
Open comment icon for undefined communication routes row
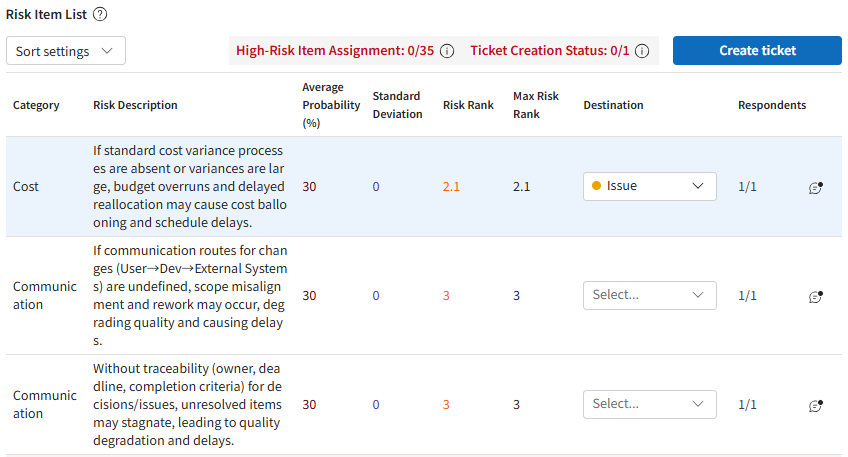(x=815, y=296)
